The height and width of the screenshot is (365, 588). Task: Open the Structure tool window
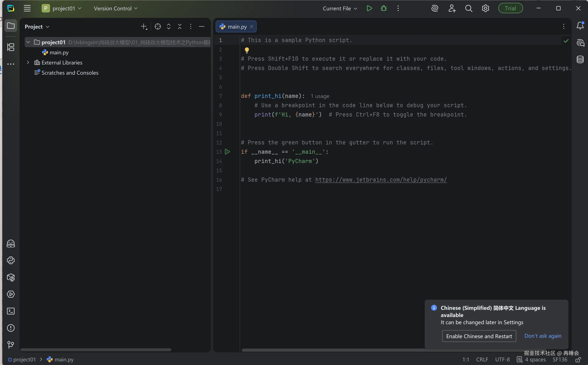11,47
